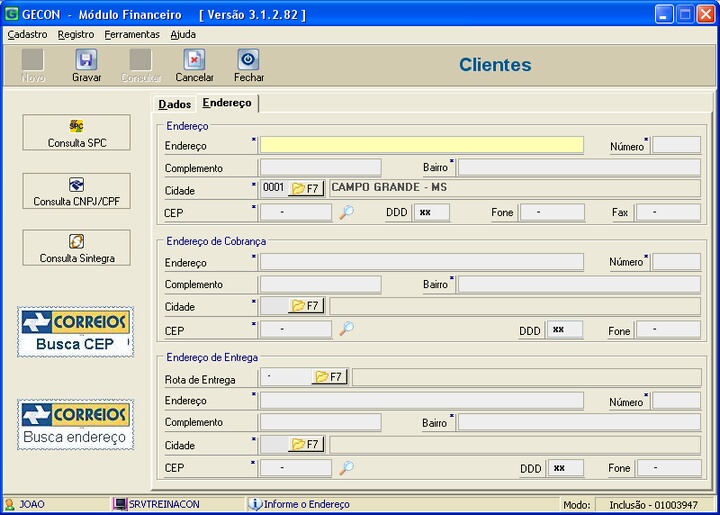720x515 pixels.
Task: Click the DDD field in Endereço de Cobrança
Action: (565, 330)
